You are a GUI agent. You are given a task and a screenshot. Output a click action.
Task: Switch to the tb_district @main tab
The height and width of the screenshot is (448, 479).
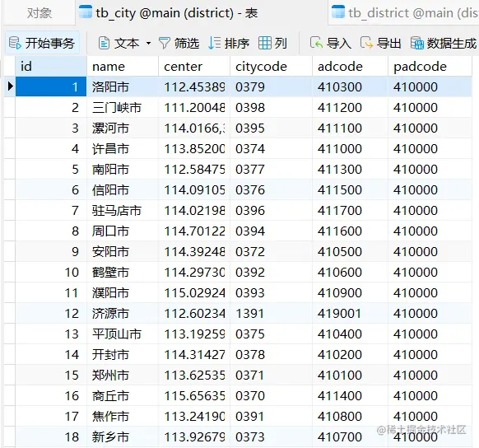(x=403, y=13)
